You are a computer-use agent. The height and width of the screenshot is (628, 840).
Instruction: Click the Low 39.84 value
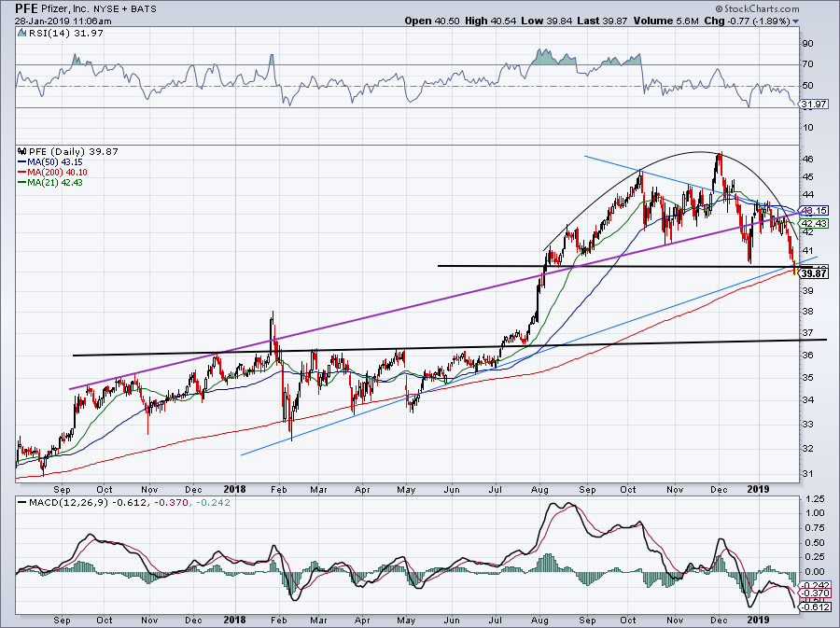click(546, 21)
